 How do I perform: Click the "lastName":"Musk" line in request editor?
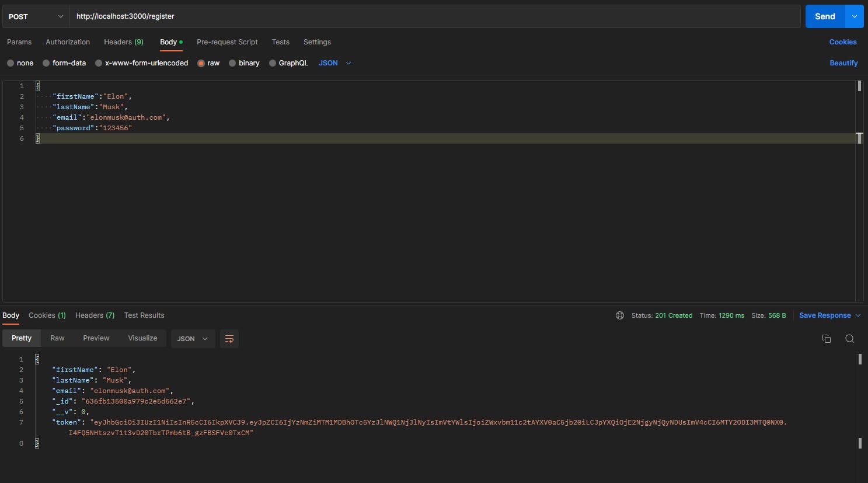point(90,107)
